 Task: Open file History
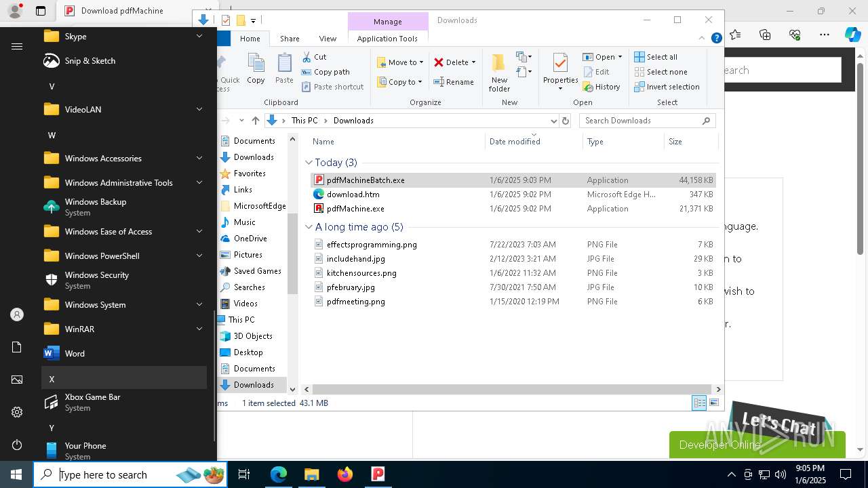pyautogui.click(x=601, y=87)
